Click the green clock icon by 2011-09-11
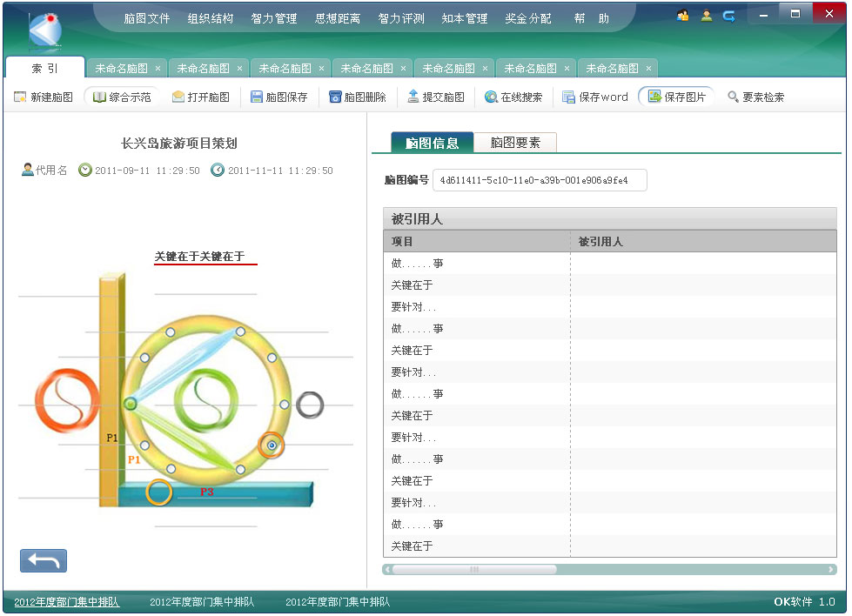Screen dimensions: 852x616 tap(84, 170)
